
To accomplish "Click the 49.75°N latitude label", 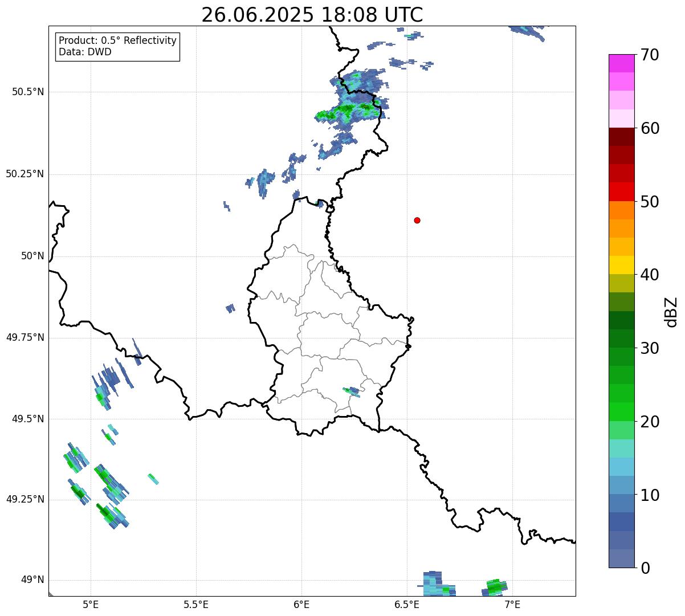I will (x=25, y=337).
